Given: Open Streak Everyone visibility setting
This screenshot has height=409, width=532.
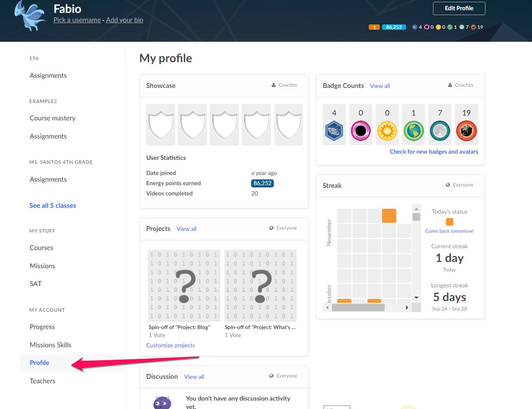Looking at the screenshot, I should (x=459, y=185).
